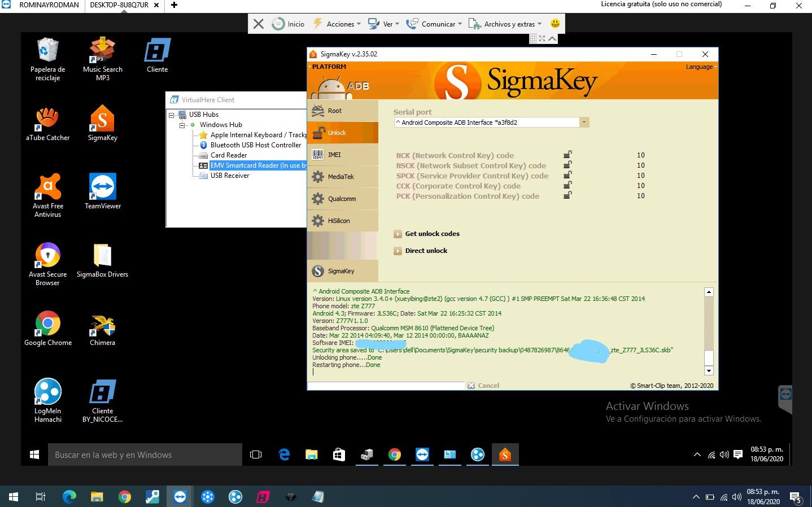Click the lock icon beside NCK code
This screenshot has height=507, width=812.
point(567,155)
